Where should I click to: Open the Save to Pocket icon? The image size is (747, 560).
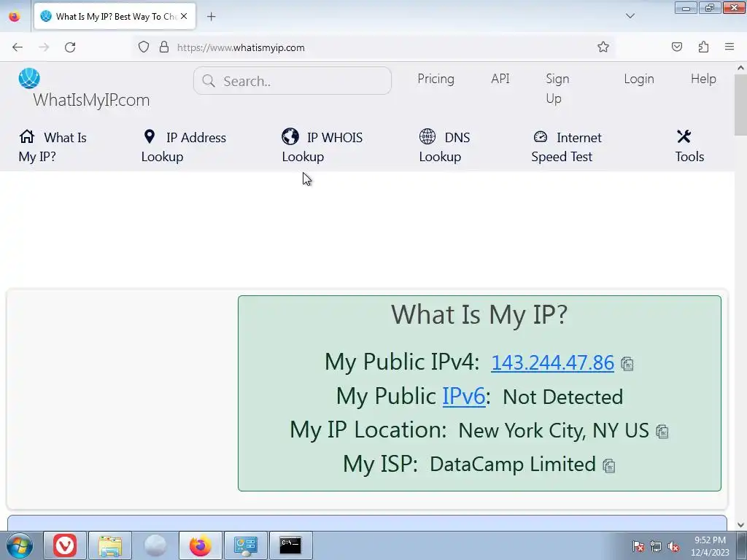[x=676, y=47]
